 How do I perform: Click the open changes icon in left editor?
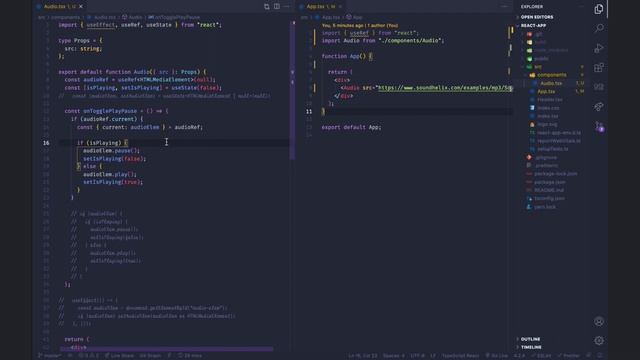(x=267, y=7)
